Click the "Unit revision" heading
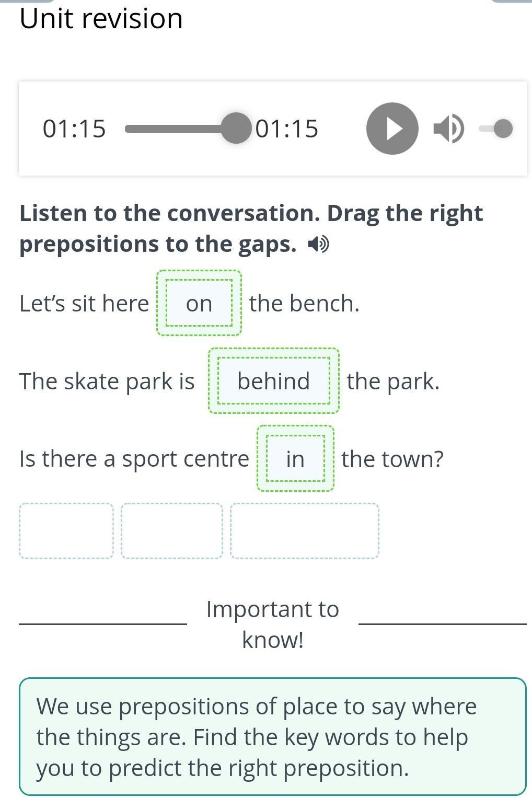This screenshot has width=532, height=798. 101,19
